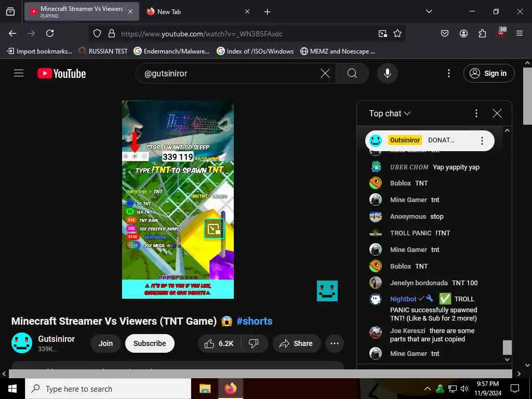Open more actions ellipsis under video
Screen dimensions: 532x399
(x=334, y=343)
